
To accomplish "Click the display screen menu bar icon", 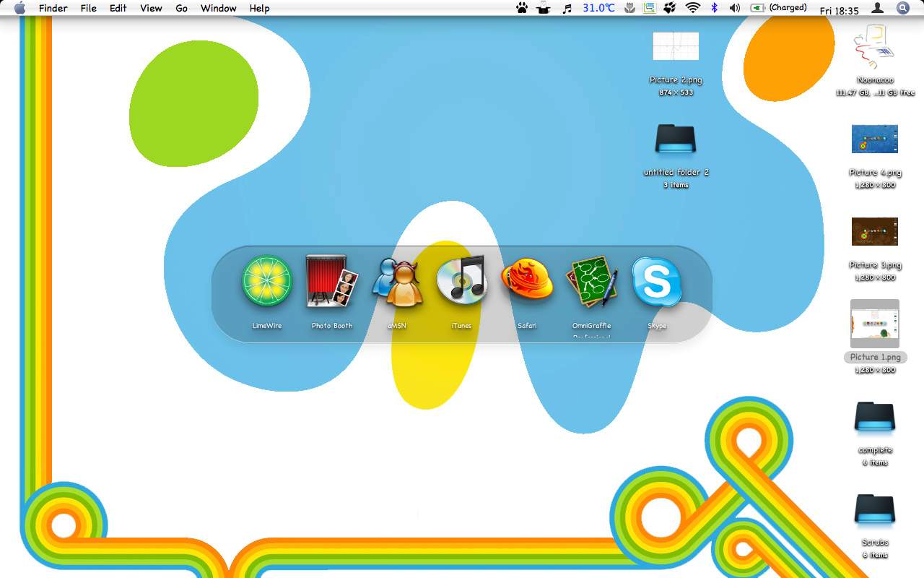I will [x=649, y=8].
